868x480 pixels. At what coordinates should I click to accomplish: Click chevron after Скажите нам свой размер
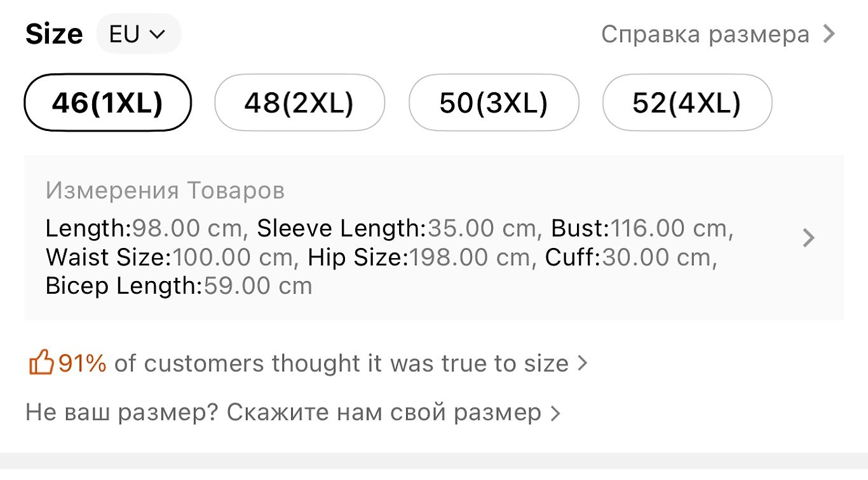click(x=555, y=413)
